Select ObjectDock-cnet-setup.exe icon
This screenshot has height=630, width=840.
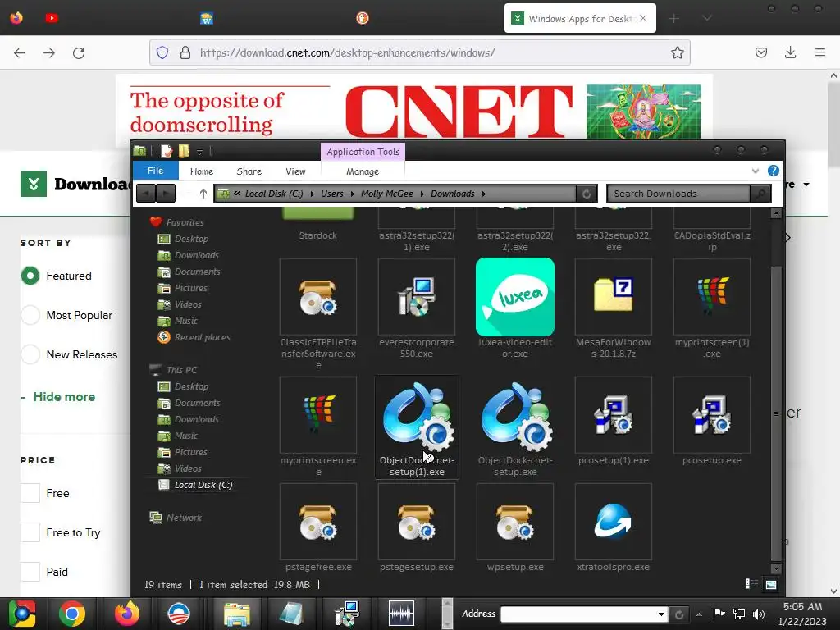click(x=515, y=416)
